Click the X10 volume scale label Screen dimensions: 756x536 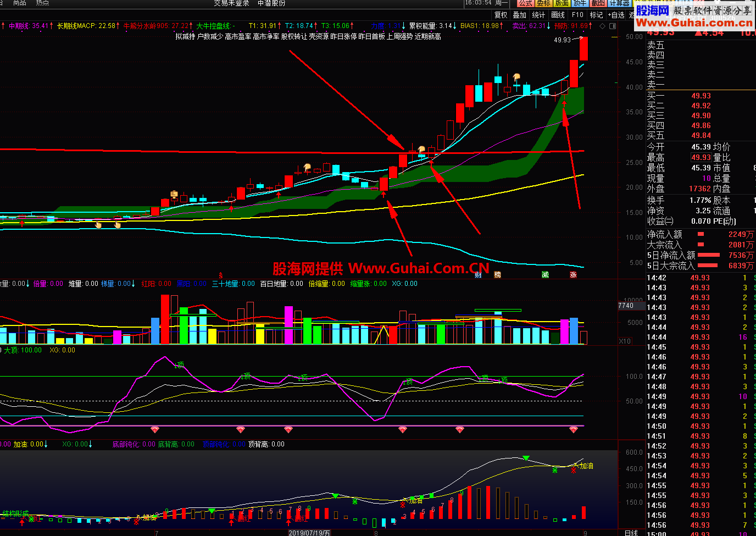pyautogui.click(x=625, y=341)
